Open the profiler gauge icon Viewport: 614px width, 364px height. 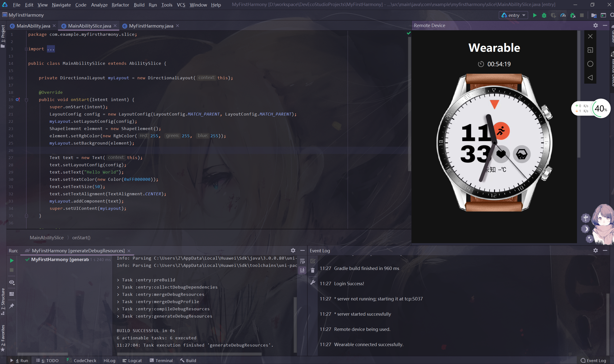click(x=563, y=15)
